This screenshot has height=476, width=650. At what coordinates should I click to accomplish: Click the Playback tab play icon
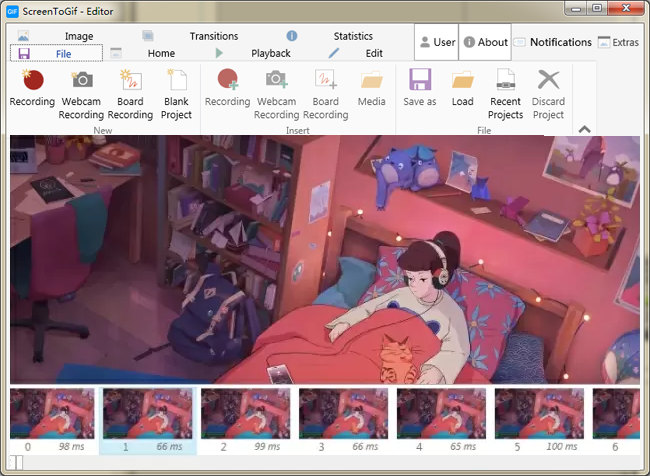pos(219,53)
